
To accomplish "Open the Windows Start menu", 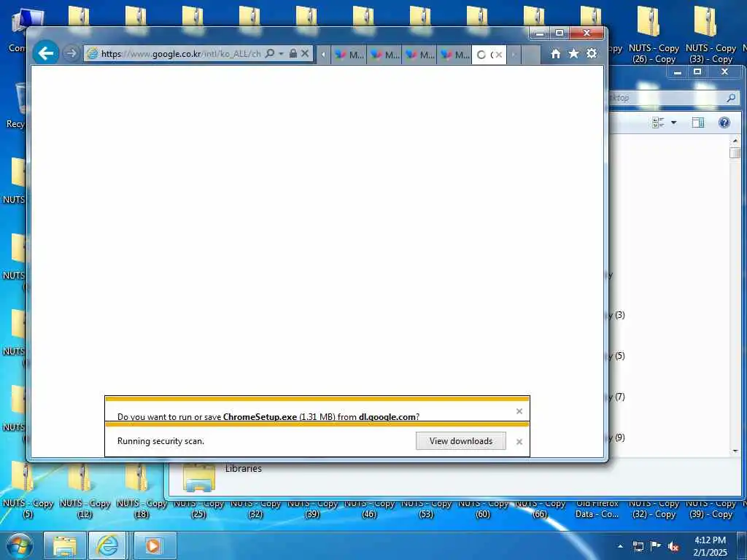I will (x=20, y=545).
